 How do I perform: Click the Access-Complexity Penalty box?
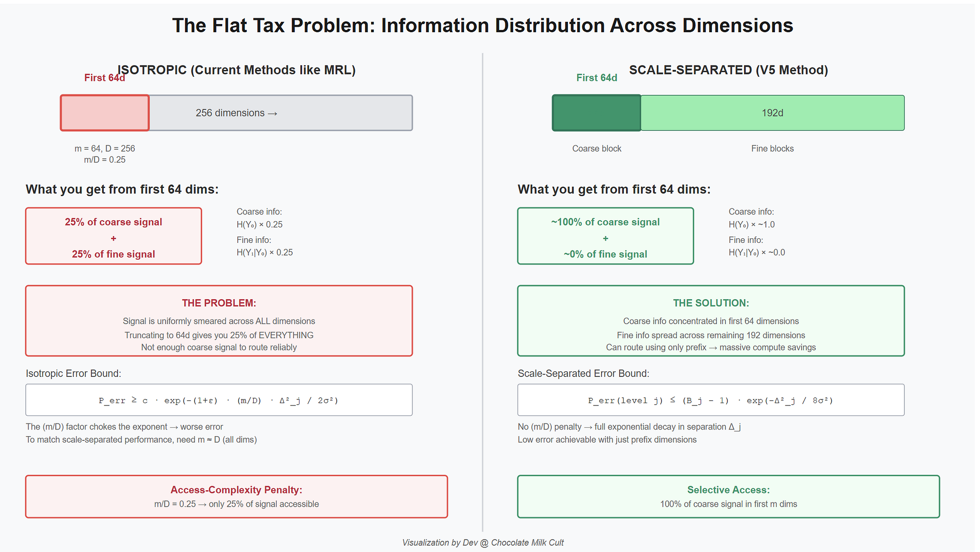[236, 497]
